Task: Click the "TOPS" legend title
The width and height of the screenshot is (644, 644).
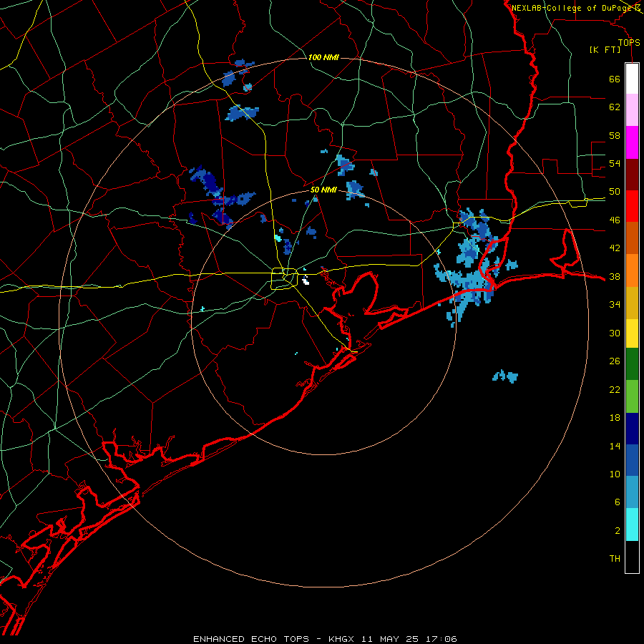Action: pyautogui.click(x=629, y=43)
